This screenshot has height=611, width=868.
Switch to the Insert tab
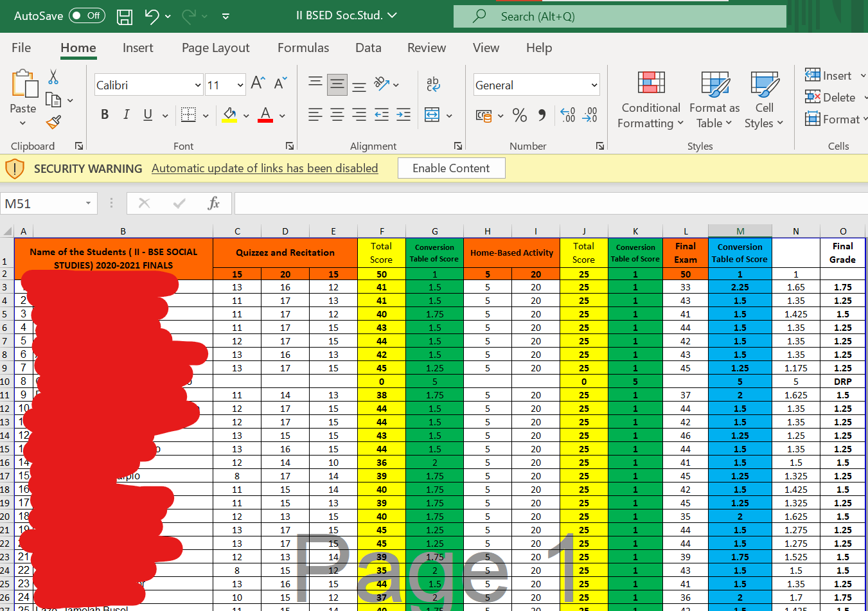(x=138, y=48)
